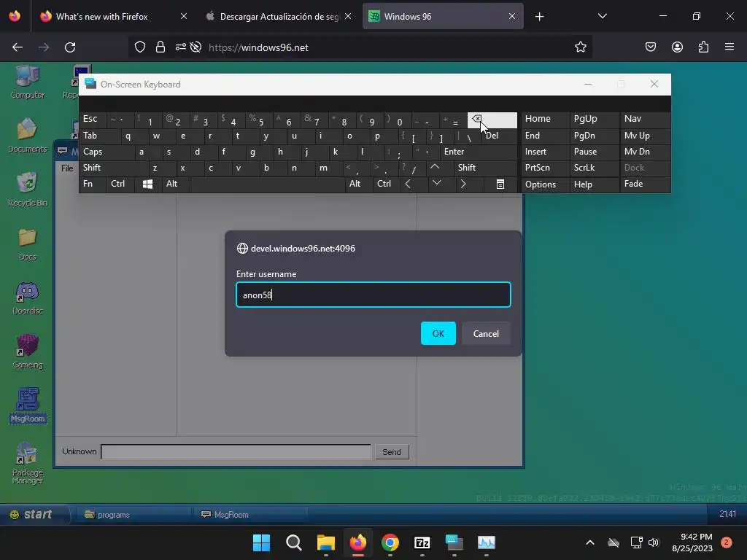Toggle the Nav key on the On-Screen Keyboard
Viewport: 747px width, 560px height.
point(645,119)
